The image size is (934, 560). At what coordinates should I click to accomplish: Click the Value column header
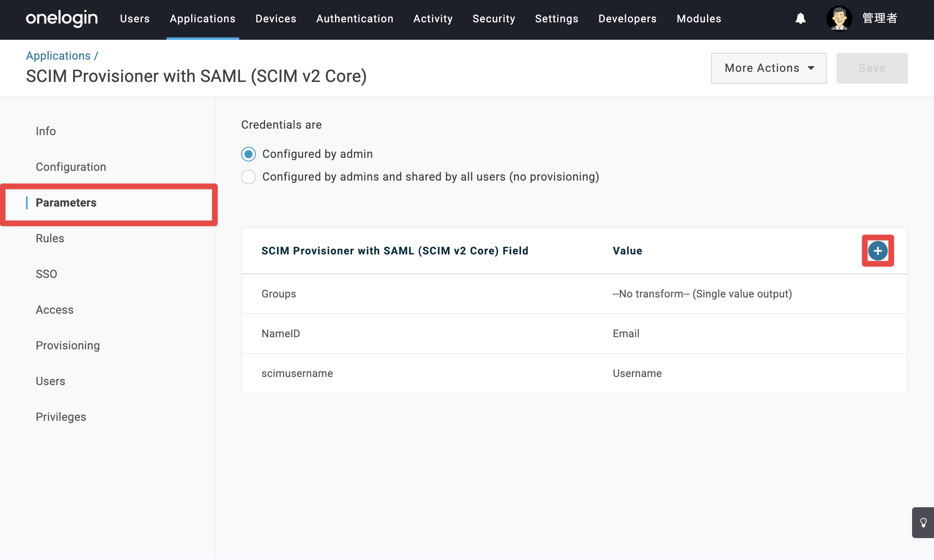[x=627, y=251]
